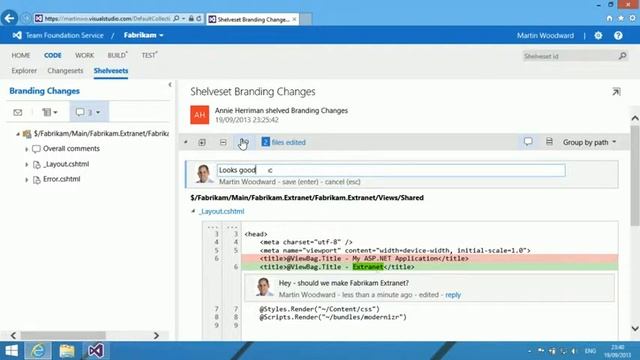
Task: Click the Martin Woodward user name
Action: (545, 36)
